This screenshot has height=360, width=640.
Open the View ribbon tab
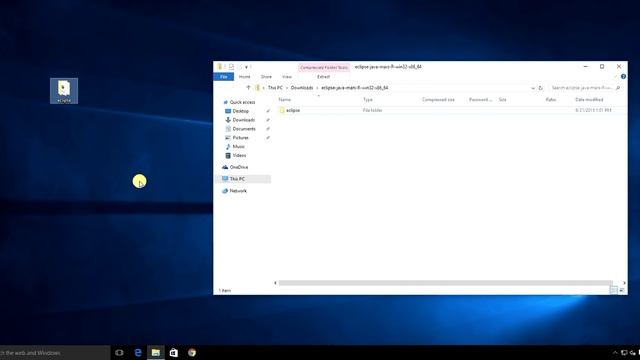[287, 77]
